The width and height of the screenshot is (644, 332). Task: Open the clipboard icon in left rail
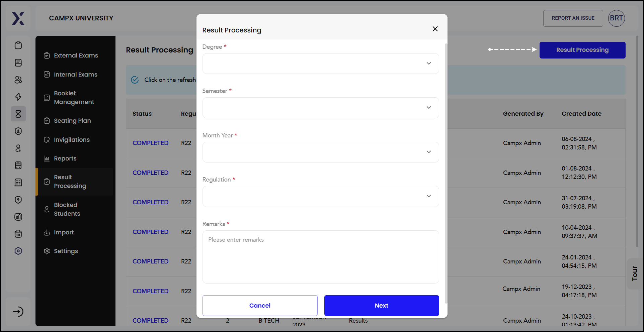[x=18, y=45]
